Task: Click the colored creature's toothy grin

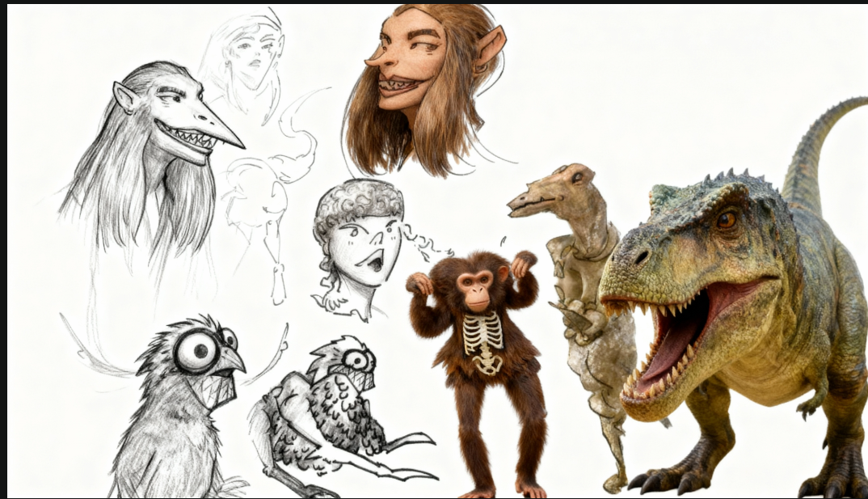Action: (400, 84)
